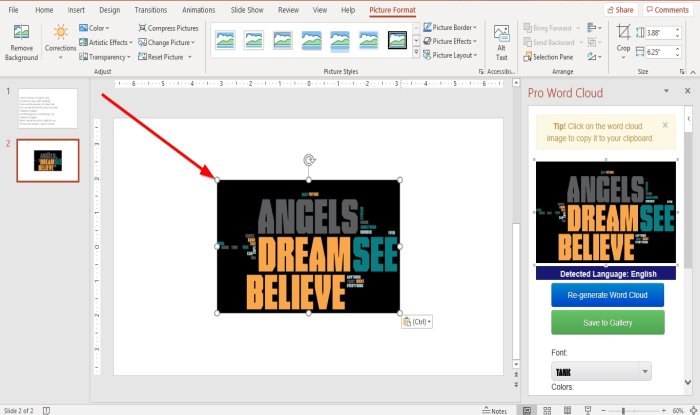
Task: Select slide 1 thumbnail in the panel
Action: pyautogui.click(x=48, y=108)
